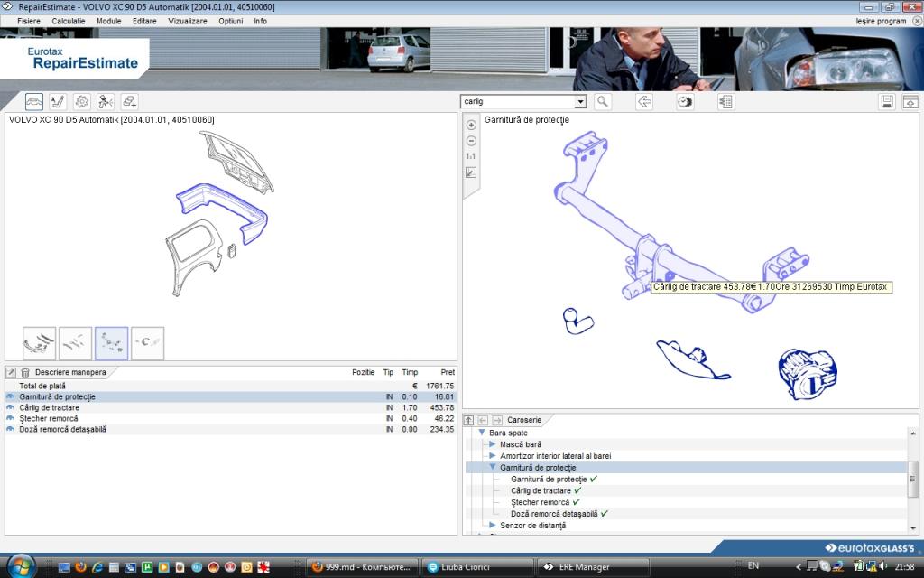Click the up-level icon in Caroserie tree header
This screenshot has width=924, height=578.
point(468,420)
